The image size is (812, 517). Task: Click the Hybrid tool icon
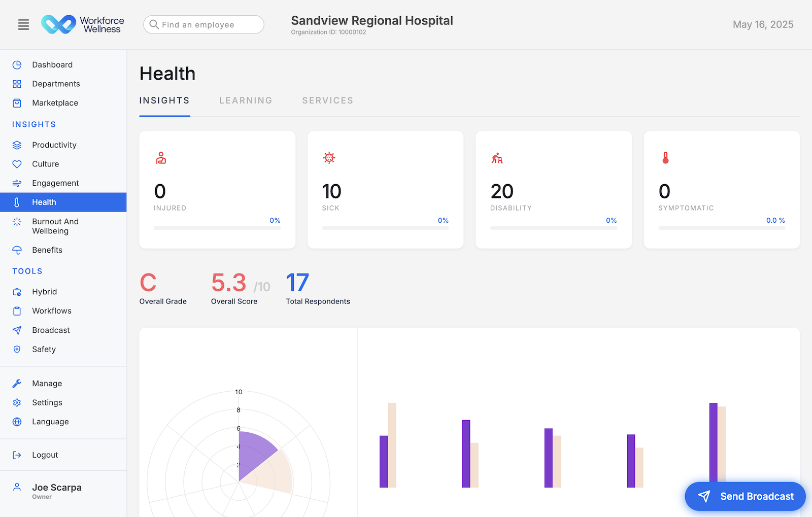click(x=17, y=291)
